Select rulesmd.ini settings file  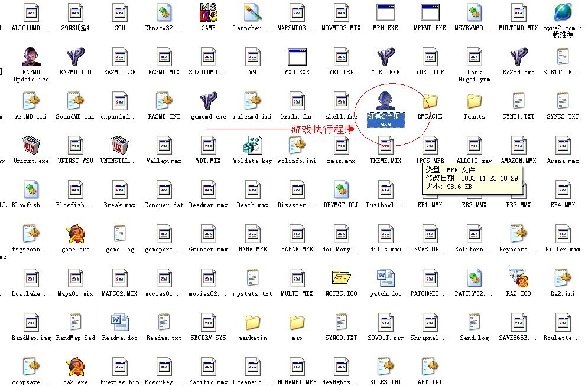252,101
